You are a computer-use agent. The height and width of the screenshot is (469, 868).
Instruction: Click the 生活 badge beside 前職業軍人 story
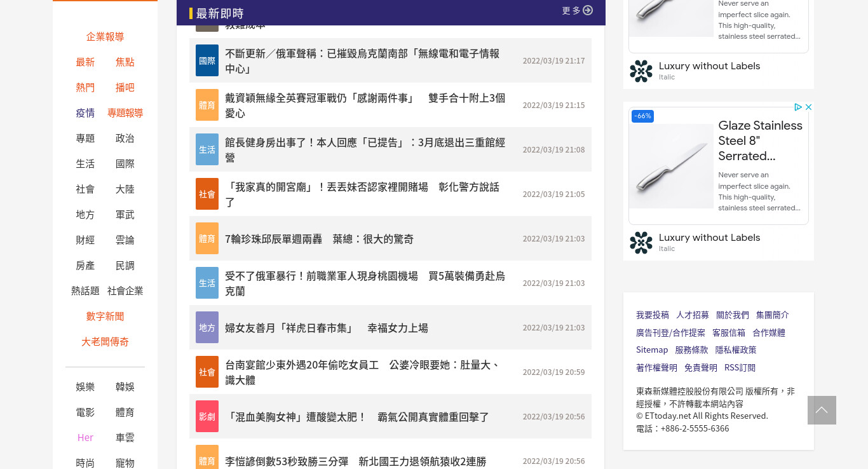coord(207,283)
